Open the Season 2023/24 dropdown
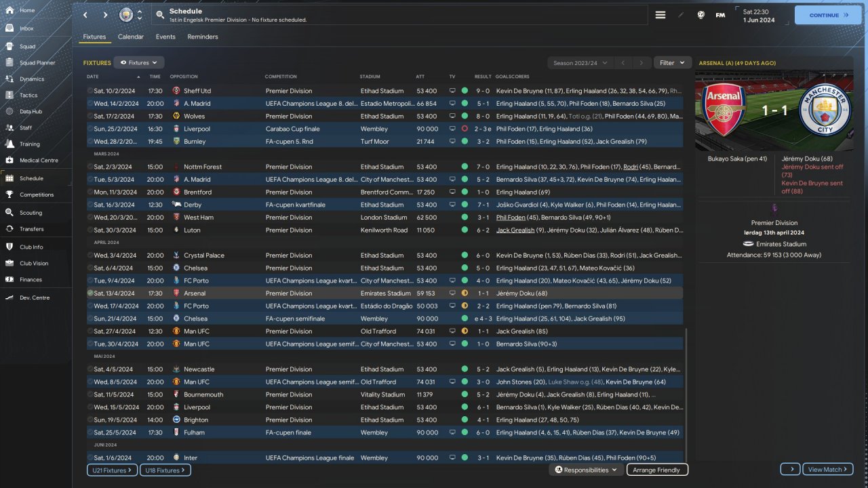Viewport: 868px width, 488px height. (x=580, y=63)
